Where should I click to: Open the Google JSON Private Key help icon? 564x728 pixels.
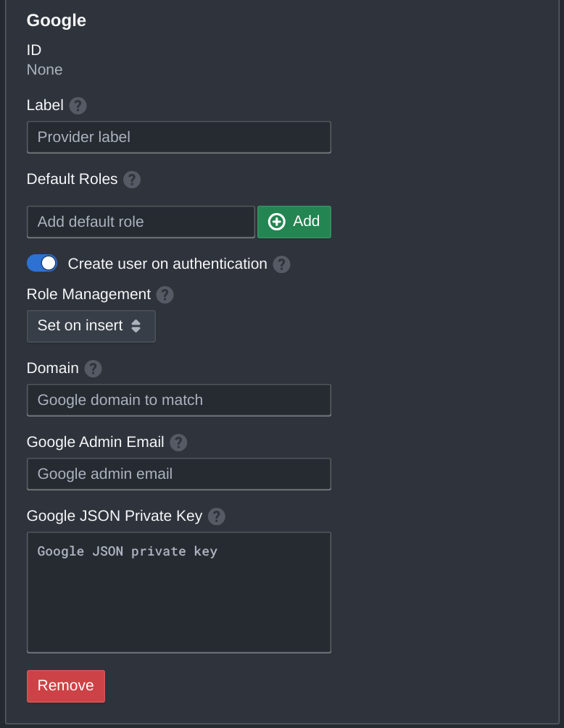(x=217, y=516)
